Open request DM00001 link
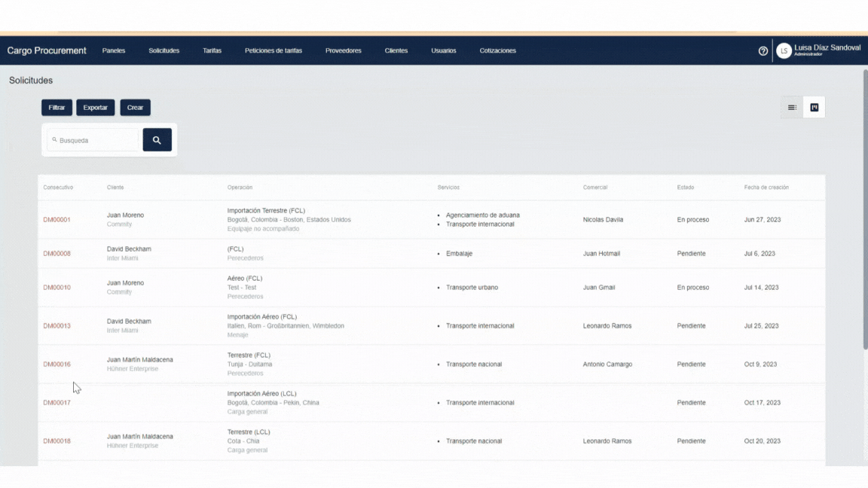 pyautogui.click(x=57, y=220)
